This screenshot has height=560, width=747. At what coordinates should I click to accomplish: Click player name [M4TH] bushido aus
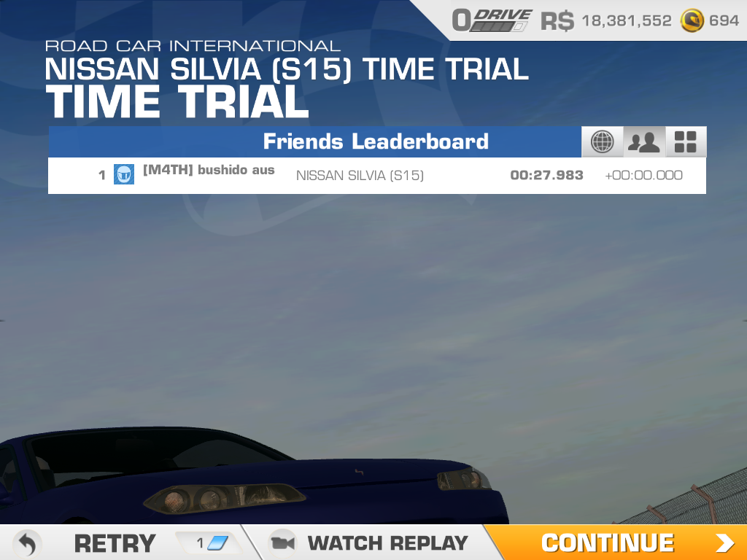(209, 170)
